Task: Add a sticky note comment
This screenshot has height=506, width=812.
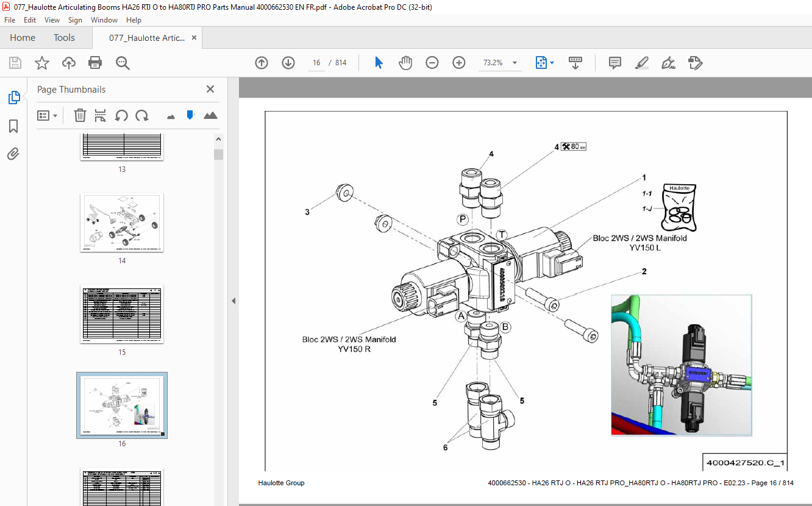Action: (x=615, y=63)
